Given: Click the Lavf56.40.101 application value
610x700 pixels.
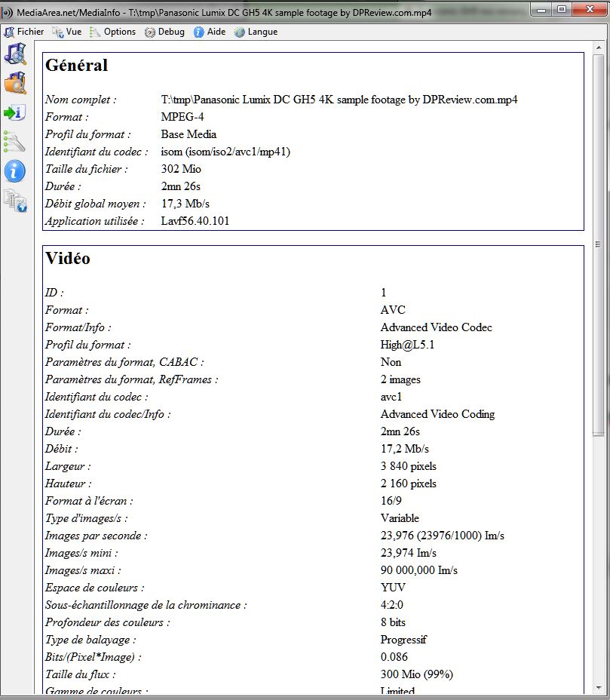Looking at the screenshot, I should pos(195,221).
